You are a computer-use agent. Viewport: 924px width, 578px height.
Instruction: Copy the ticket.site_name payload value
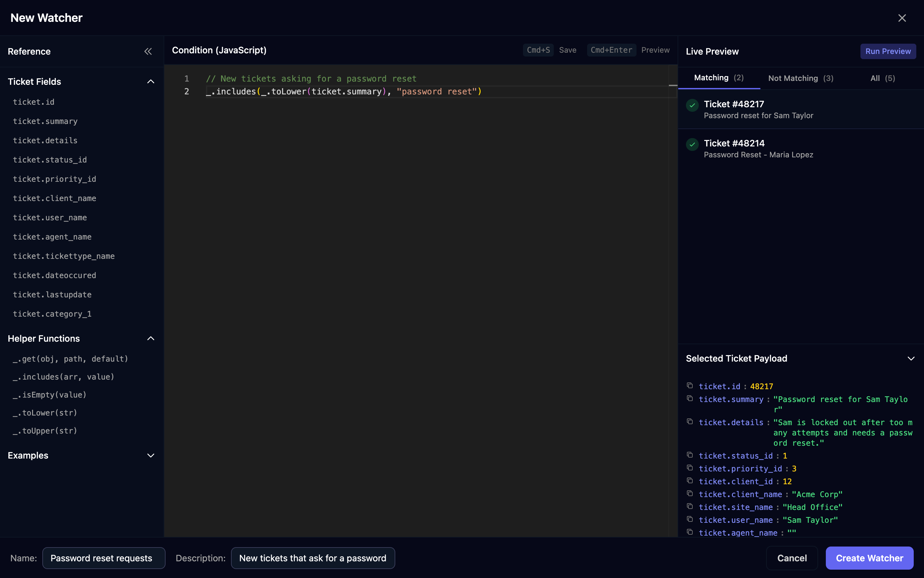coord(689,506)
